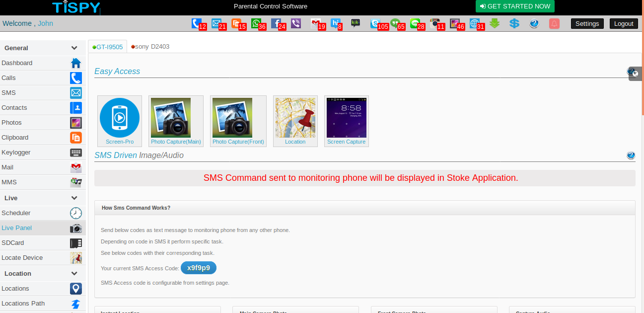Collapse the Location sidebar section

[x=43, y=274]
